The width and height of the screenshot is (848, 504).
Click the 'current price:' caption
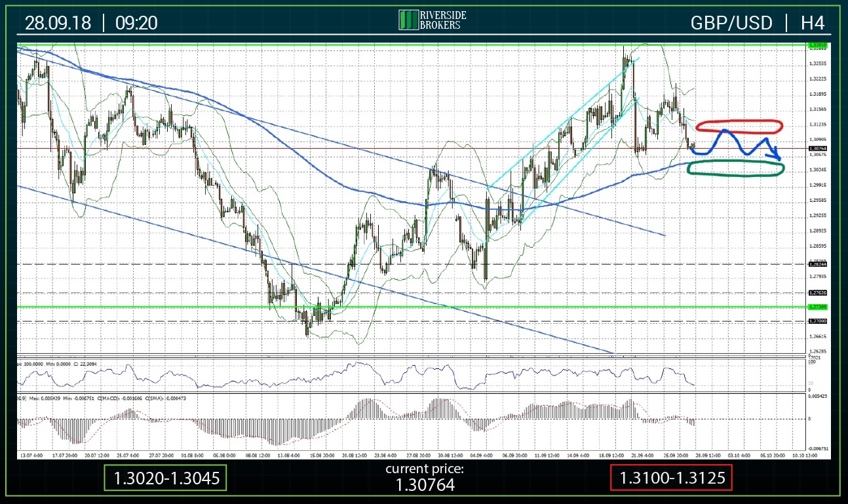tap(424, 469)
